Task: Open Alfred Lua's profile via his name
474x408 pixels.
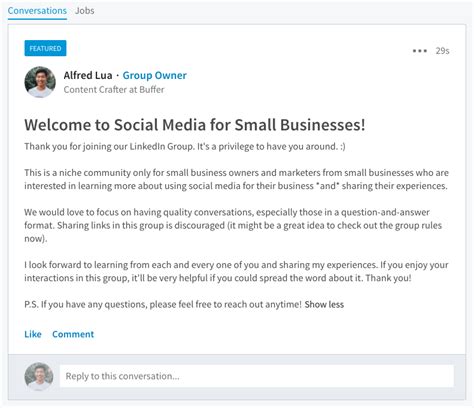Action: click(88, 75)
